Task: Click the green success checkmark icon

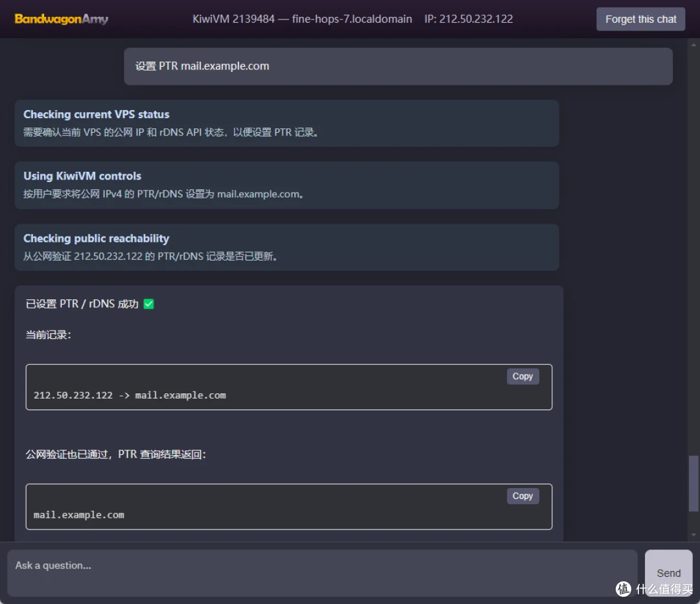Action: [x=148, y=304]
